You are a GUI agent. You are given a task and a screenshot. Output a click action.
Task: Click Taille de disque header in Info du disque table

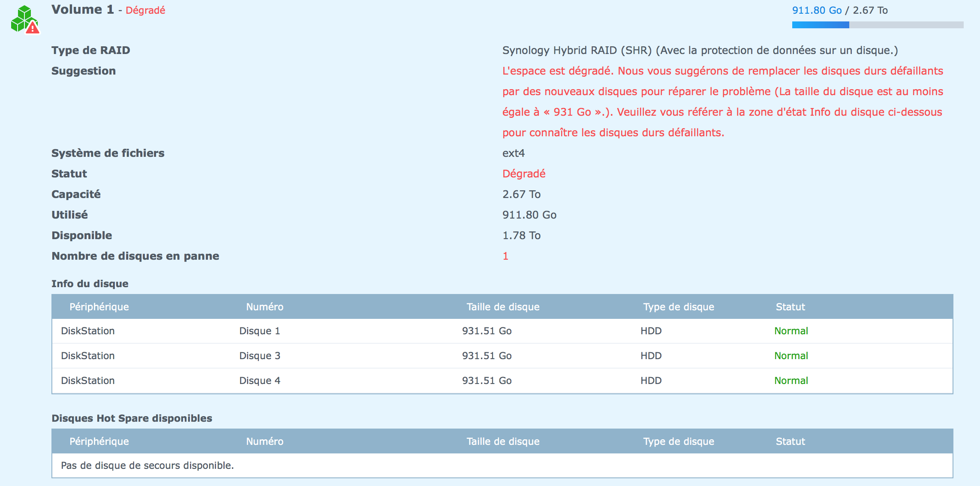click(503, 307)
